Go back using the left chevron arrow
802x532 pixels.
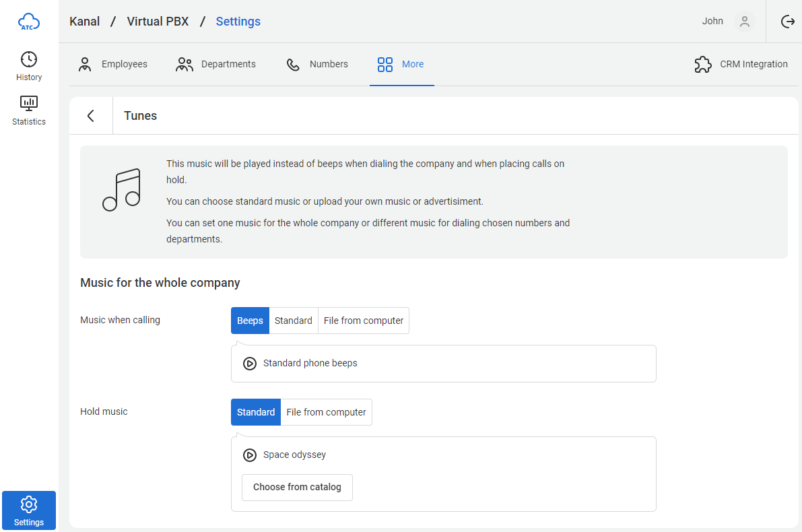pos(91,116)
